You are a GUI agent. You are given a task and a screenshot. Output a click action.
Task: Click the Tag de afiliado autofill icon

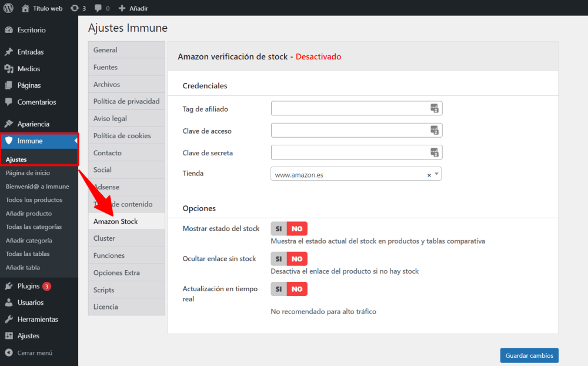tap(435, 108)
